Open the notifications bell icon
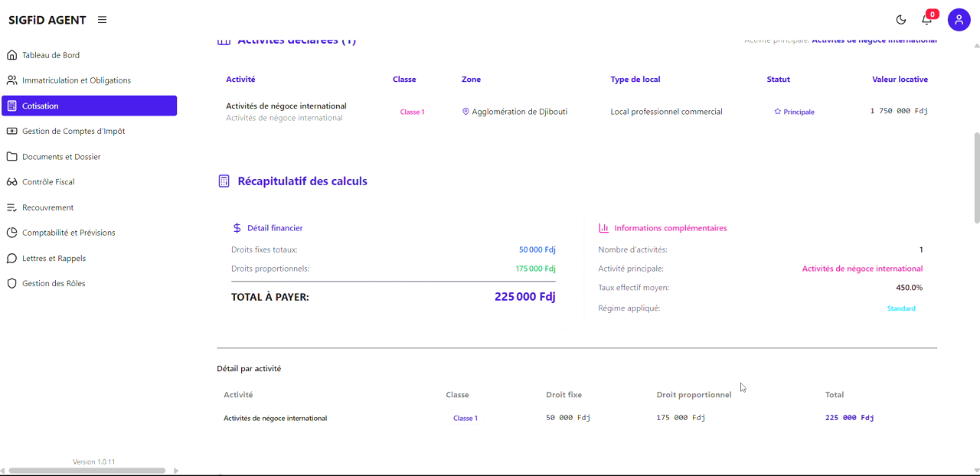 click(926, 19)
